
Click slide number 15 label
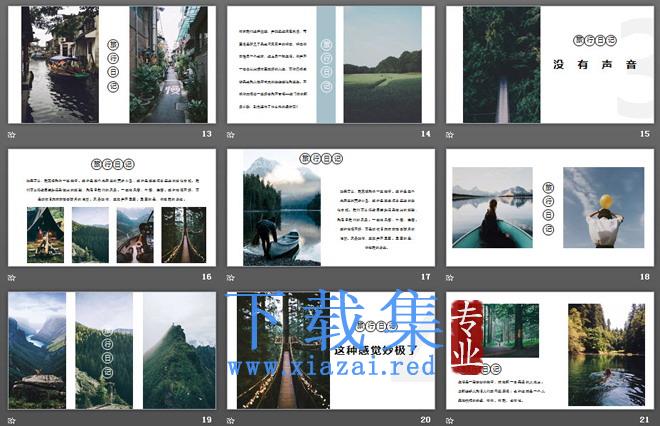[645, 134]
